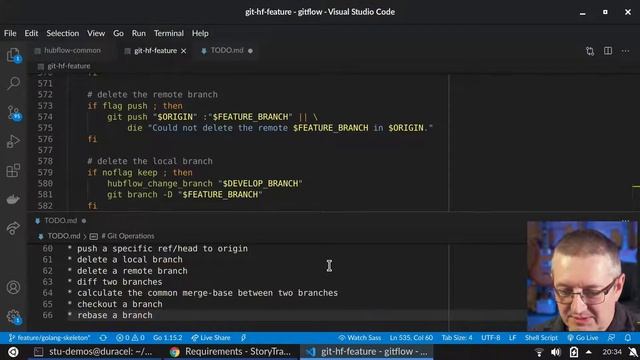Screen dimensions: 640x360
Task: Split the editor to the right
Action: point(608,51)
